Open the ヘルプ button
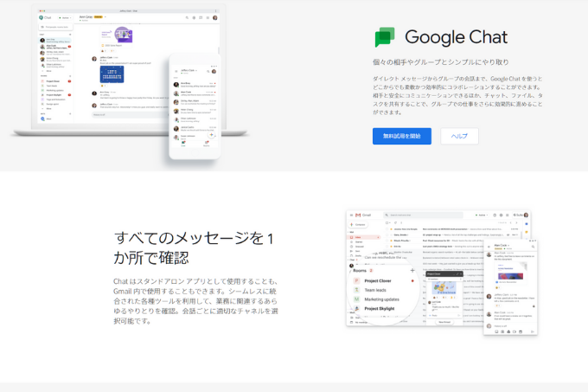The width and height of the screenshot is (588, 392). coord(459,136)
